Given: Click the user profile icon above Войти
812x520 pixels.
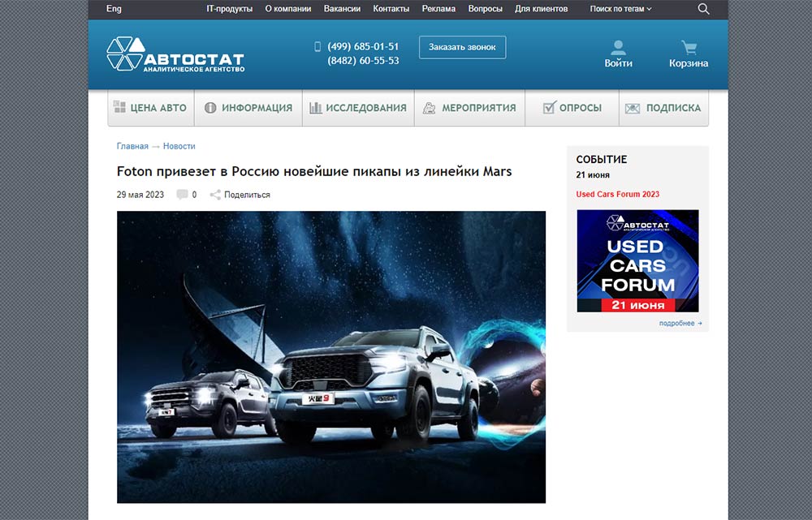Looking at the screenshot, I should pyautogui.click(x=618, y=48).
